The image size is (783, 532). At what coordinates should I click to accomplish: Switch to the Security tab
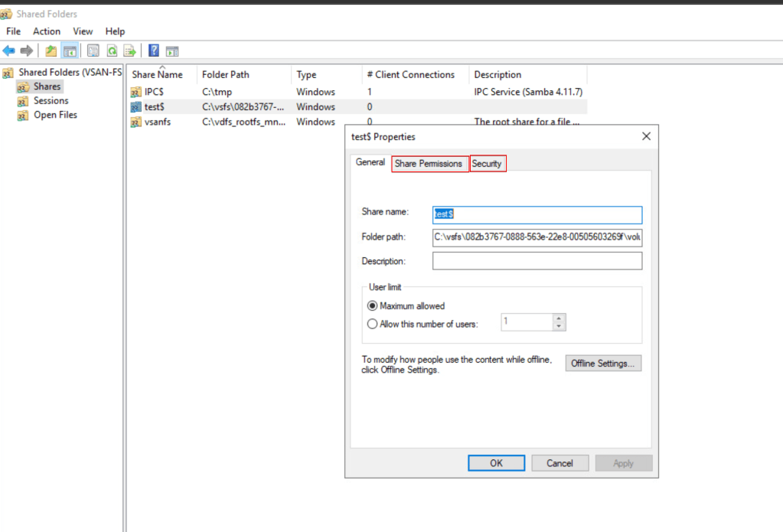tap(487, 164)
